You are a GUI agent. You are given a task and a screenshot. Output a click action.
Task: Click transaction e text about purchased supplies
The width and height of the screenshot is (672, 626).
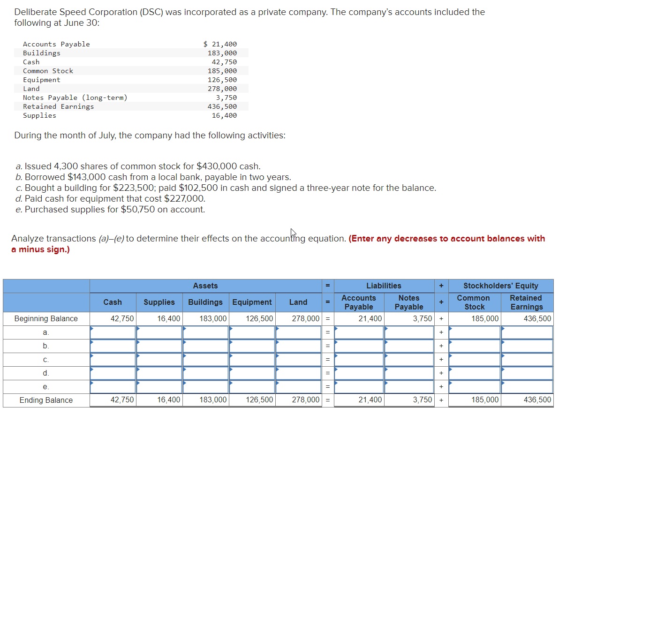tap(110, 210)
